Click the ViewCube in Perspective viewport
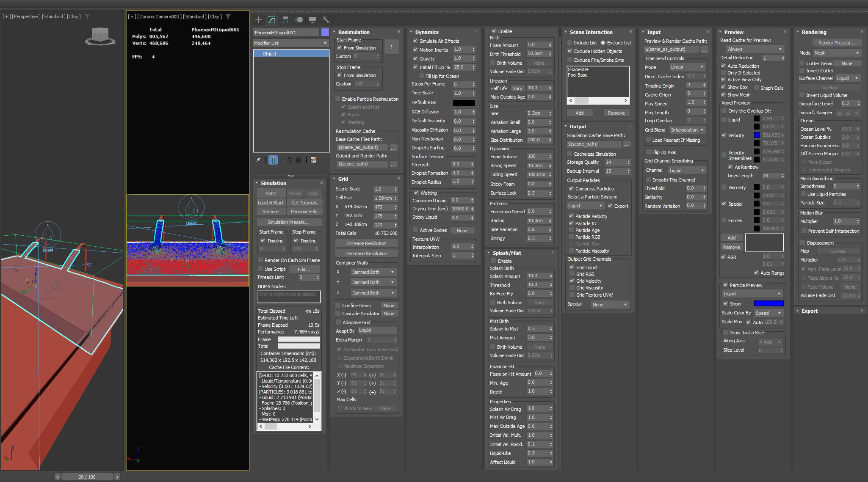The height and width of the screenshot is (482, 868). tap(100, 36)
